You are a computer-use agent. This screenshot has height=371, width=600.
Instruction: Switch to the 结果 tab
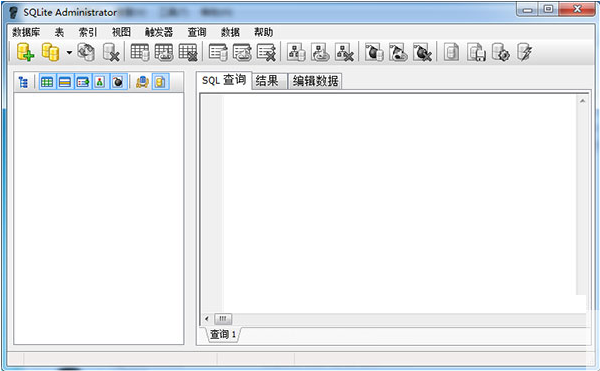[x=269, y=81]
